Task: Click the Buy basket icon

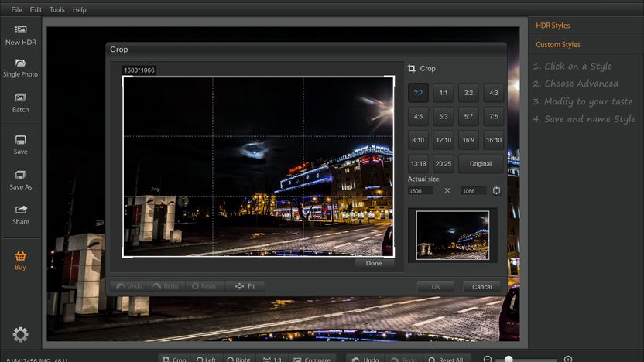Action: click(21, 260)
